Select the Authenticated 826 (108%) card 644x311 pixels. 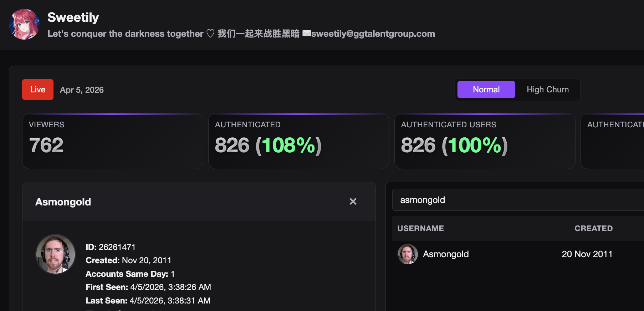click(x=299, y=141)
